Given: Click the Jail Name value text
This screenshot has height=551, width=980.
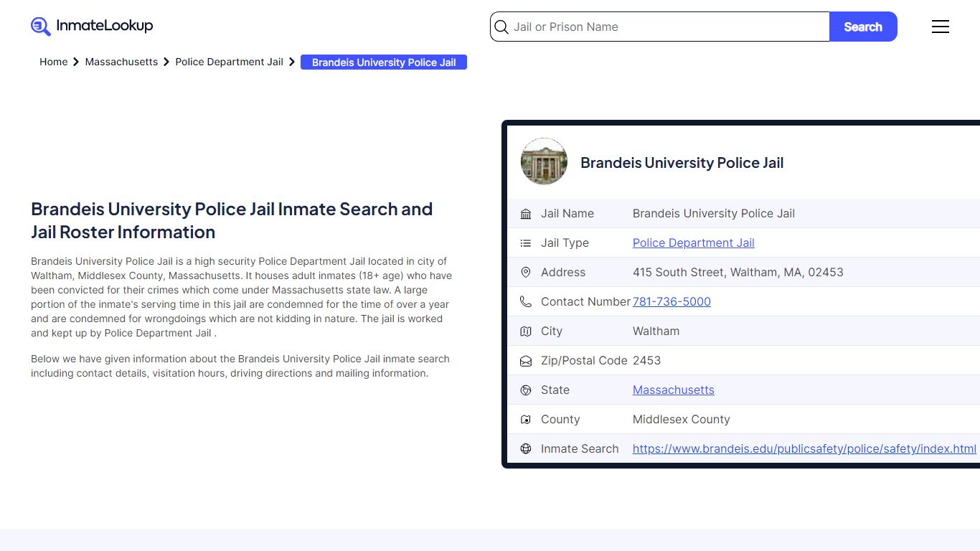Looking at the screenshot, I should pyautogui.click(x=713, y=214).
